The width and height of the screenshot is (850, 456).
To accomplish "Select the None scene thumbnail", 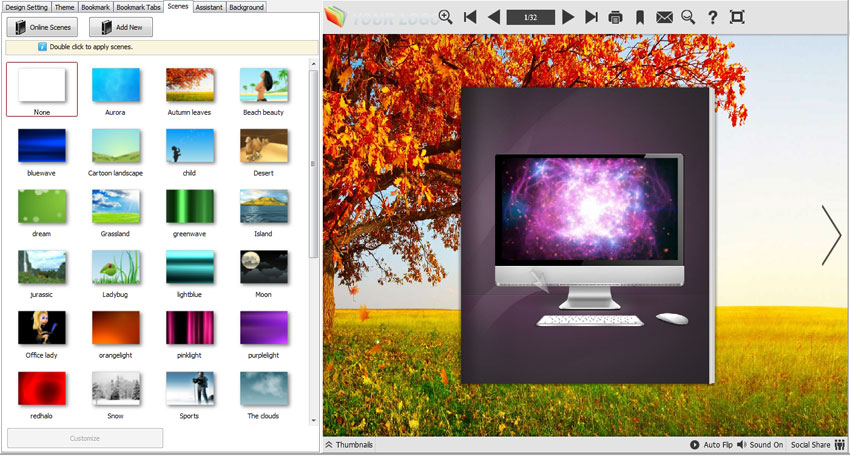I will pos(42,89).
